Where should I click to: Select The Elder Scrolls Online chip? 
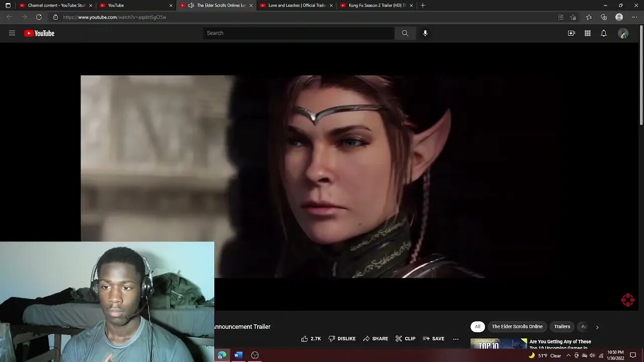point(517,327)
